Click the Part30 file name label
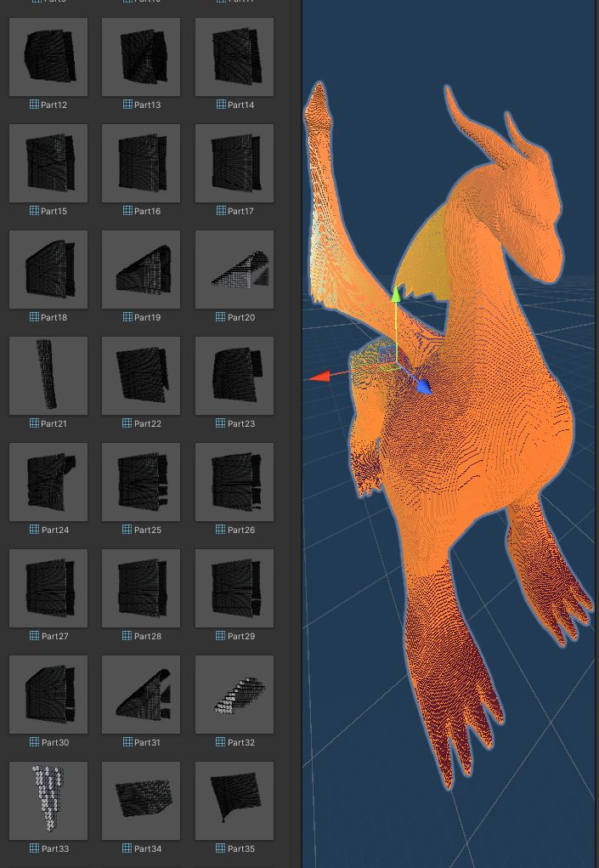This screenshot has height=868, width=599. (x=55, y=742)
